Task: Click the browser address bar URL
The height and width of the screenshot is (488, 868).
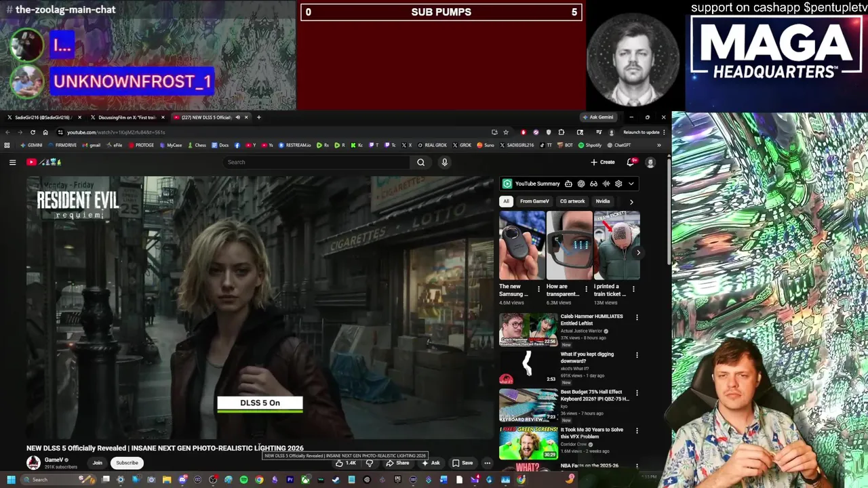Action: pos(116,132)
